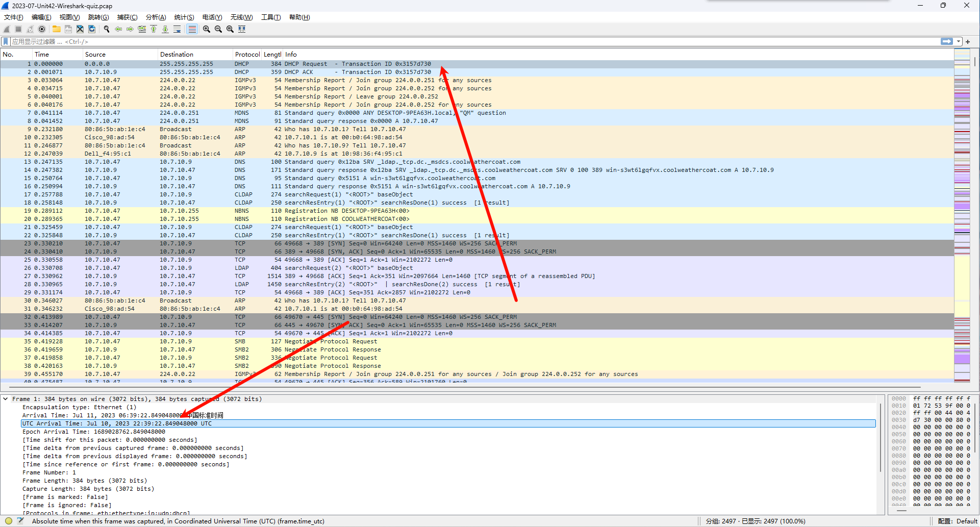This screenshot has width=980, height=527.
Task: Open the display filter bookmark menu
Action: point(6,42)
